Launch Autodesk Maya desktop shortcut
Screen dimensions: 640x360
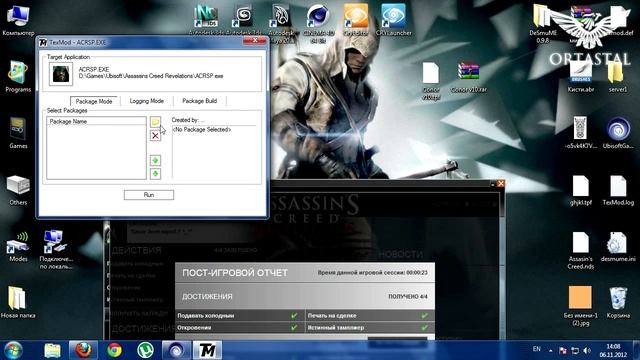[x=281, y=24]
